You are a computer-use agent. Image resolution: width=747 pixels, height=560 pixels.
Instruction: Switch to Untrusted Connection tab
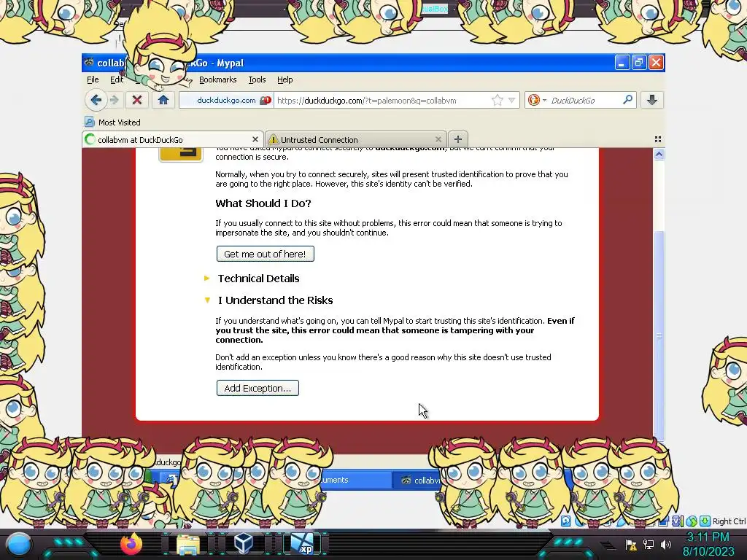355,139
